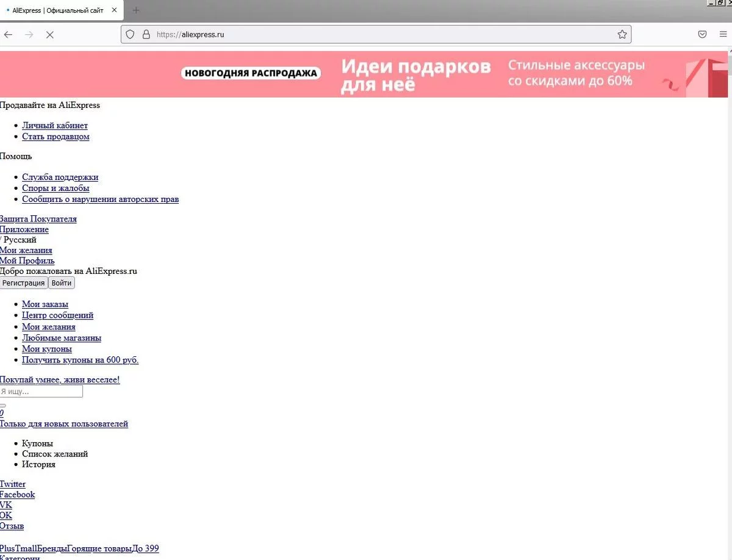Viewport: 732px width, 560px height.
Task: Click Сообщить о нарушении авторских прав link
Action: (100, 199)
